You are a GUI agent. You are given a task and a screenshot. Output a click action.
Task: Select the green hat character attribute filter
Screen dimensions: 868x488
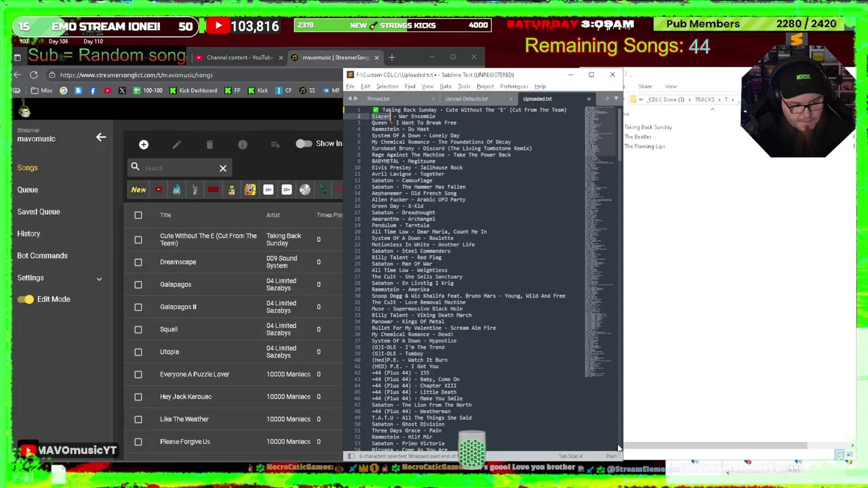point(232,190)
